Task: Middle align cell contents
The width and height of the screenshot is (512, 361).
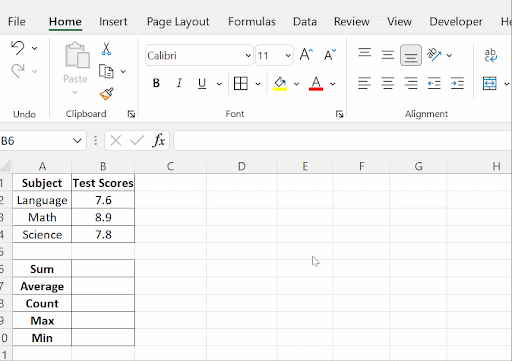Action: [388, 55]
